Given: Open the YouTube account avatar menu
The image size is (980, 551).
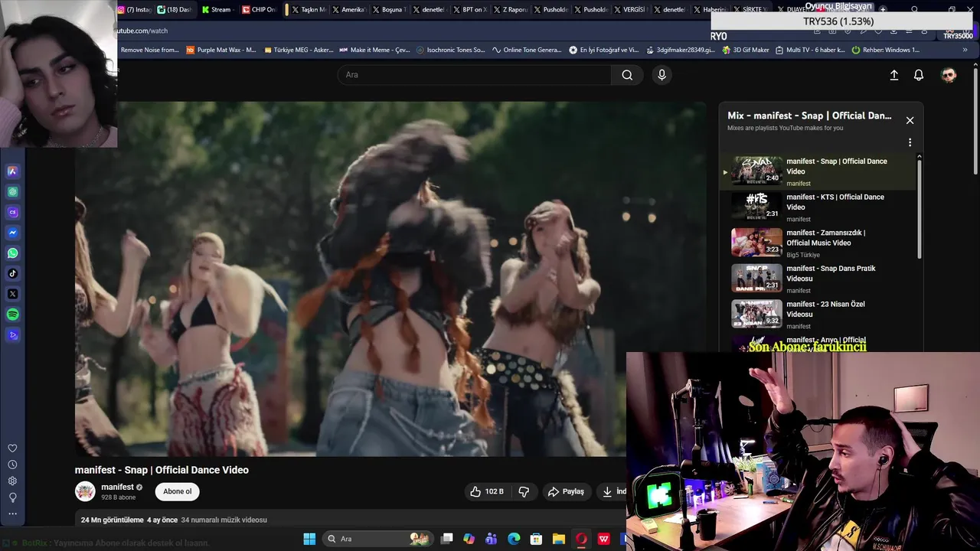Looking at the screenshot, I should click(949, 75).
